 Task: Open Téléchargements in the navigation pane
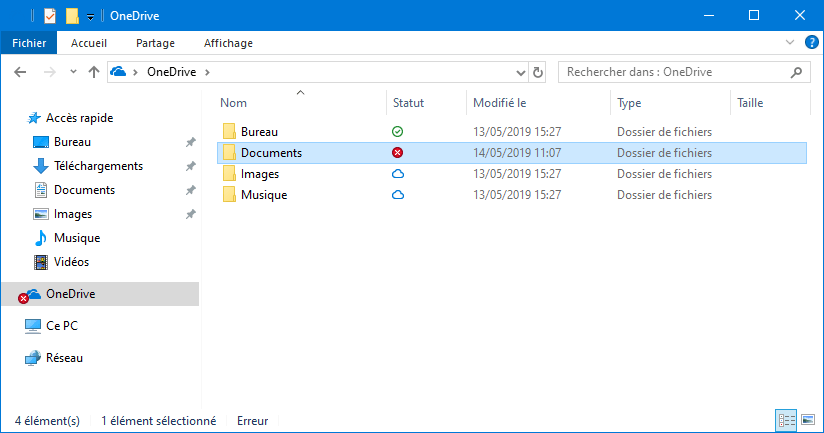click(x=98, y=166)
